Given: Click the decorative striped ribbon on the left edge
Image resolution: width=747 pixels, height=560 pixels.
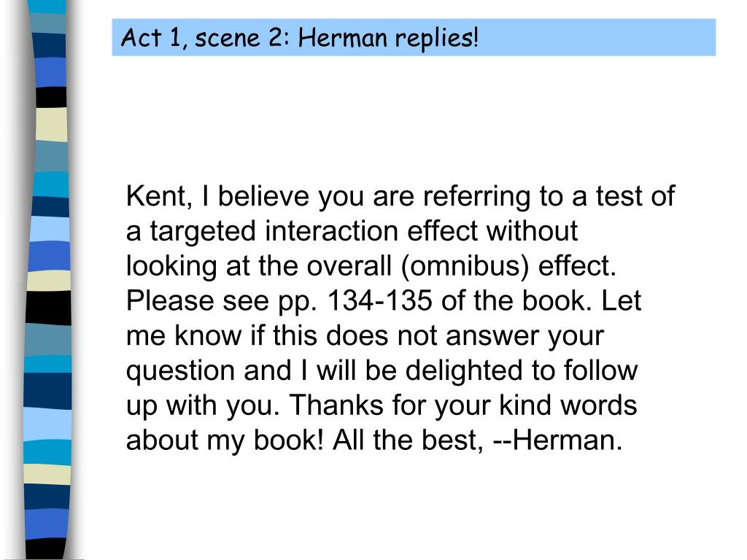Looking at the screenshot, I should (x=47, y=280).
